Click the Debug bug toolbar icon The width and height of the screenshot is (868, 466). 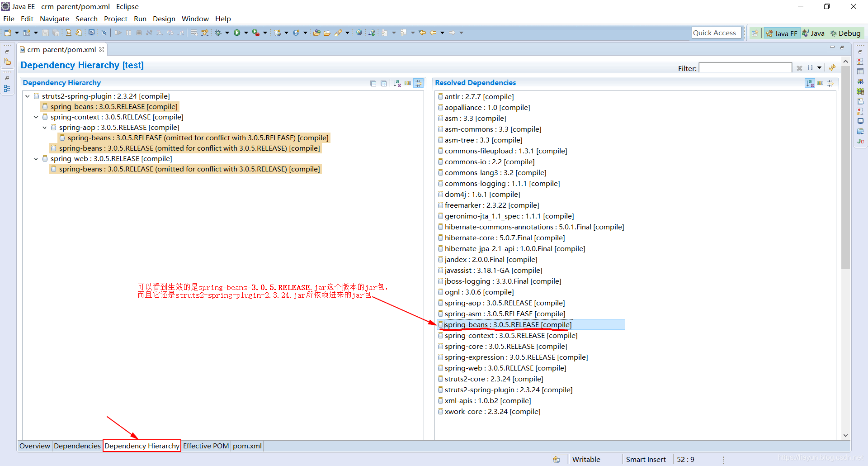218,33
